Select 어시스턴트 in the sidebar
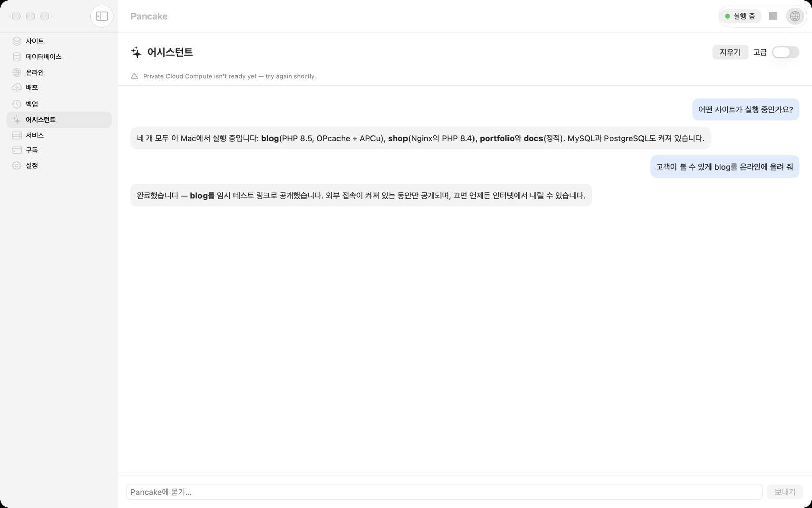This screenshot has width=812, height=508. coord(59,120)
